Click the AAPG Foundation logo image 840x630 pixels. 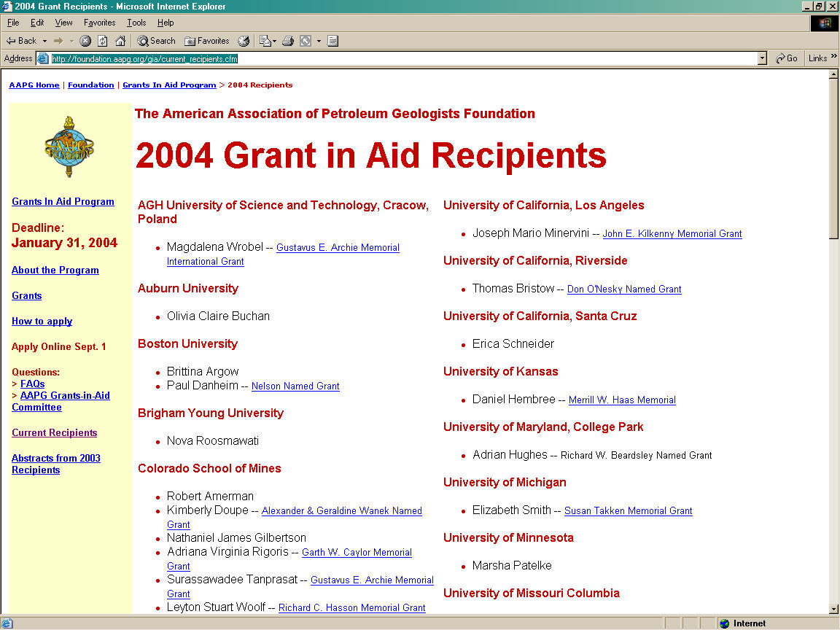[69, 147]
